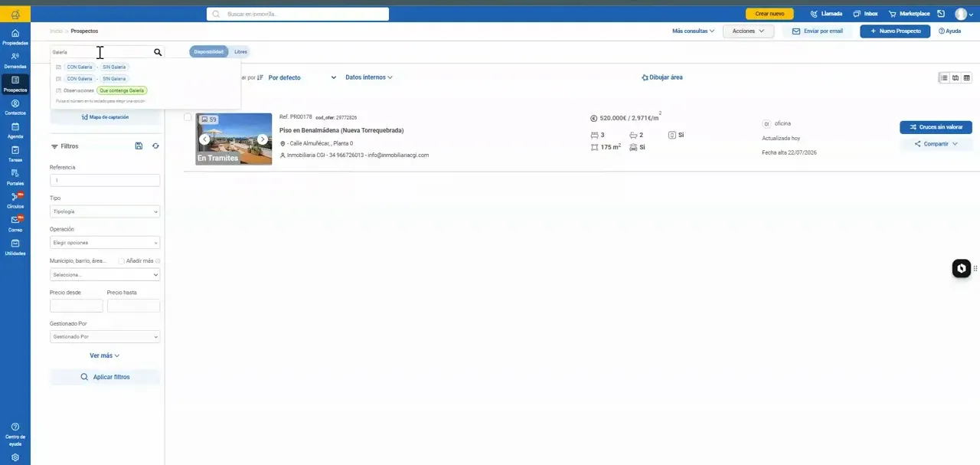
Task: Click the Llamada phone icon
Action: coord(814,14)
